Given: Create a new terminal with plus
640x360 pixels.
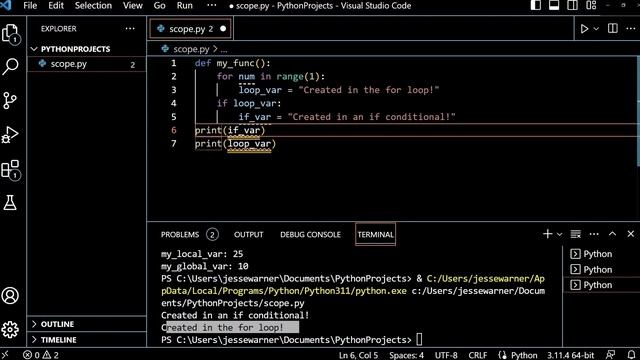Looking at the screenshot, I should [547, 234].
